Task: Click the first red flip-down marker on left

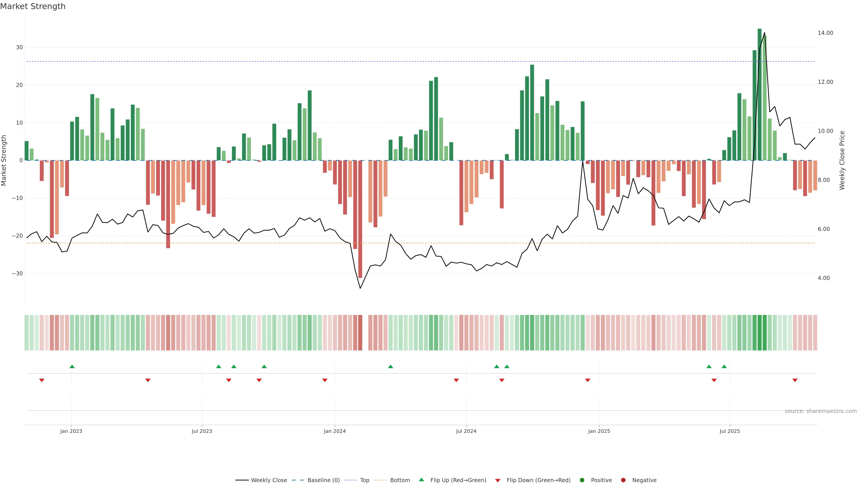Action: click(x=42, y=380)
